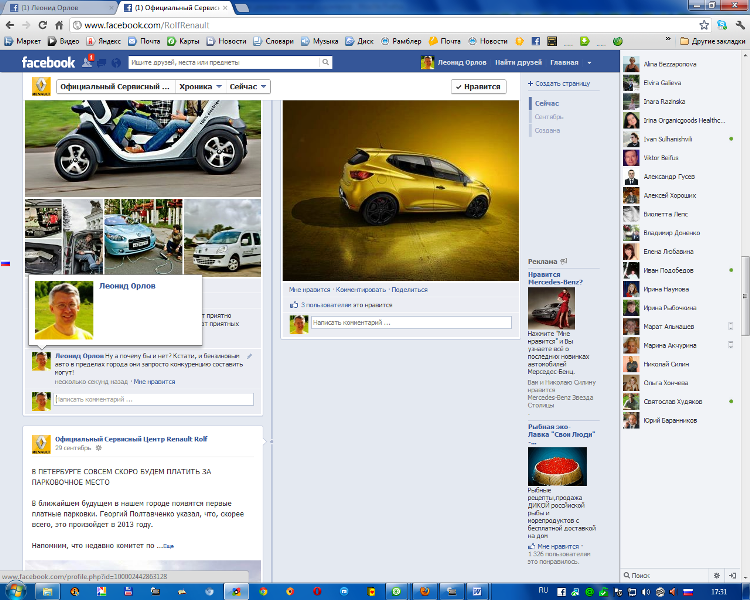The height and width of the screenshot is (600, 750).
Task: Open a new browser tab
Action: tap(242, 8)
